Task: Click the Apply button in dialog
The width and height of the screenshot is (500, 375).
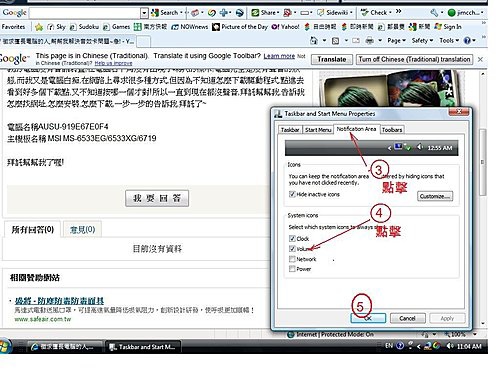Action: pyautogui.click(x=447, y=318)
